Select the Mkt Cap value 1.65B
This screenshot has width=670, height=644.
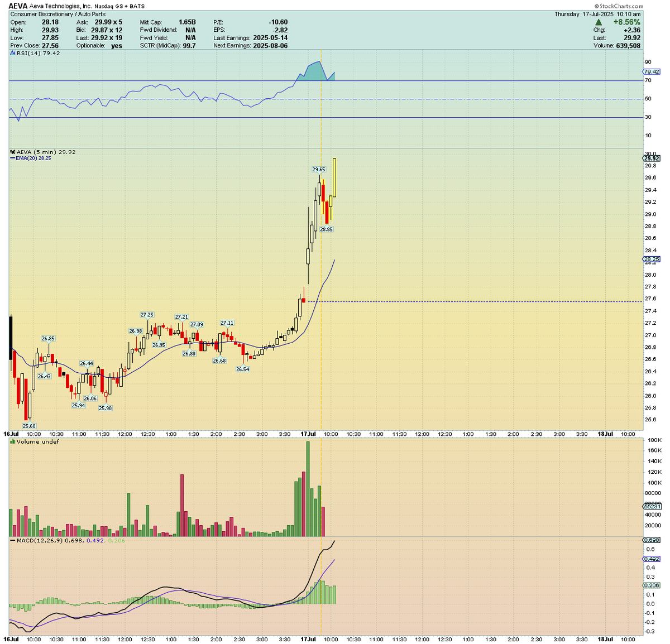coord(187,22)
